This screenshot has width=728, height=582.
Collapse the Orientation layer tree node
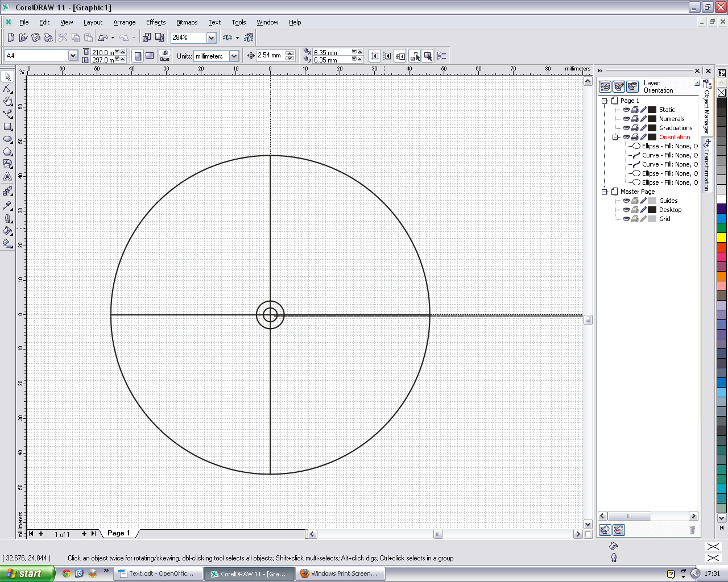[615, 137]
